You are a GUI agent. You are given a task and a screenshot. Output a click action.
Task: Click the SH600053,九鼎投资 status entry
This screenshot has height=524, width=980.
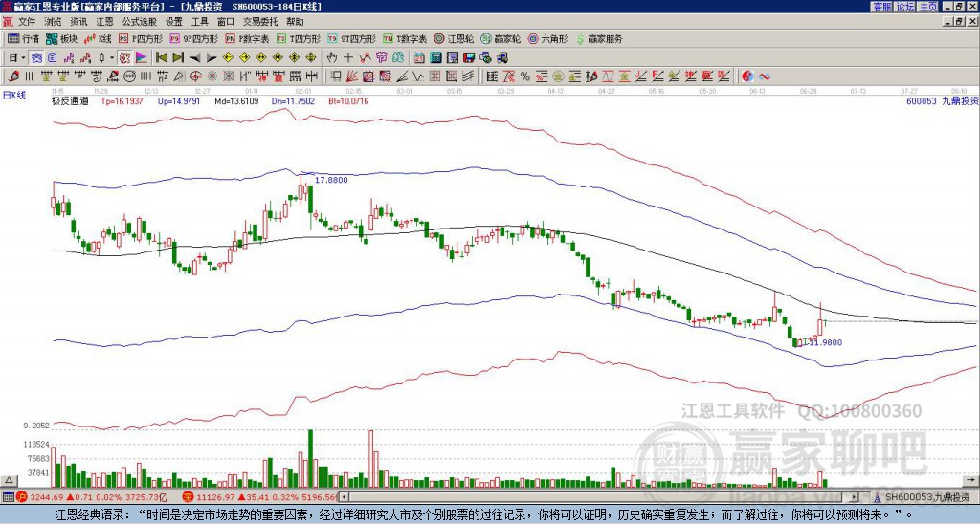tap(925, 497)
